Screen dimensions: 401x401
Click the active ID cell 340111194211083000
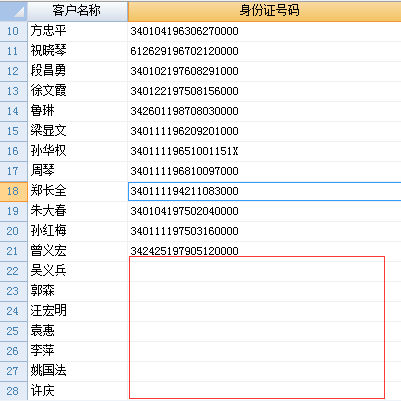pyautogui.click(x=265, y=191)
